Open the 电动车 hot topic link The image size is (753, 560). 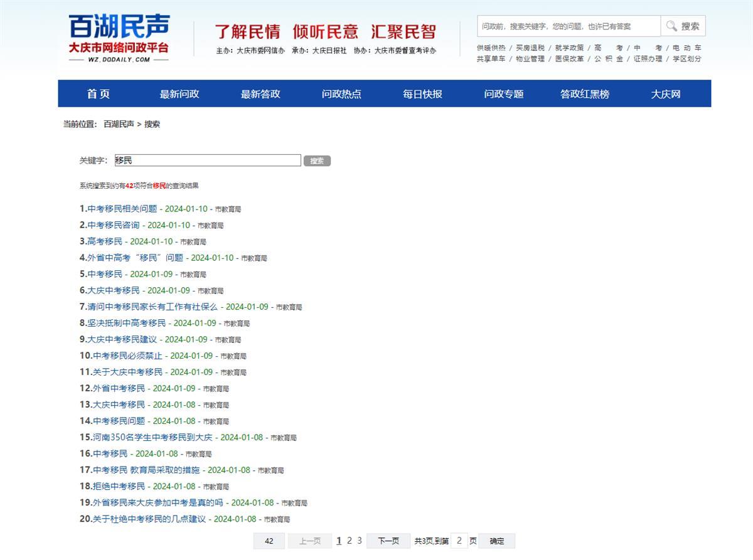(x=687, y=48)
